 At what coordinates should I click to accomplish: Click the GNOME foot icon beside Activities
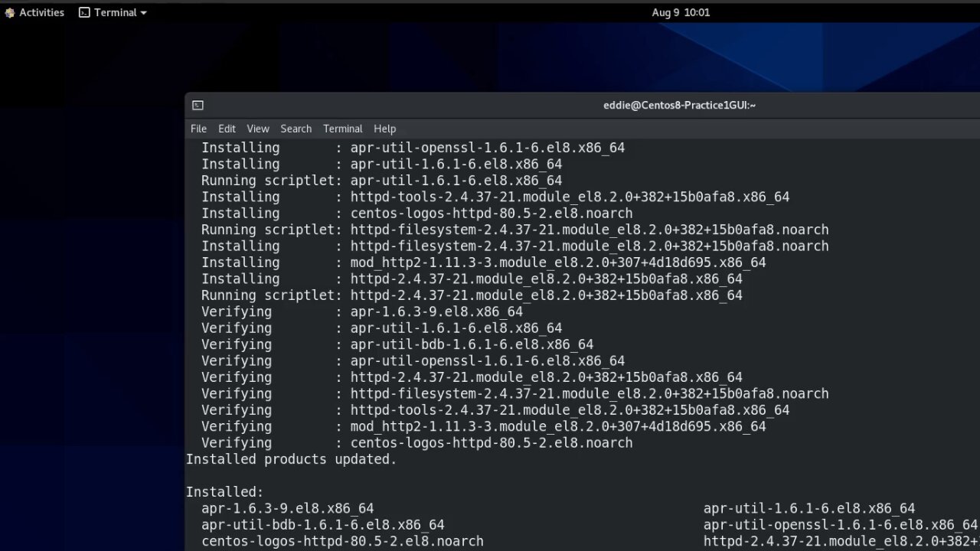click(x=10, y=12)
